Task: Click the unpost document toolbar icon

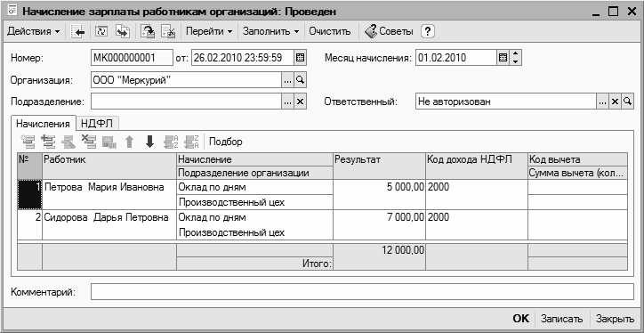Action: (168, 31)
